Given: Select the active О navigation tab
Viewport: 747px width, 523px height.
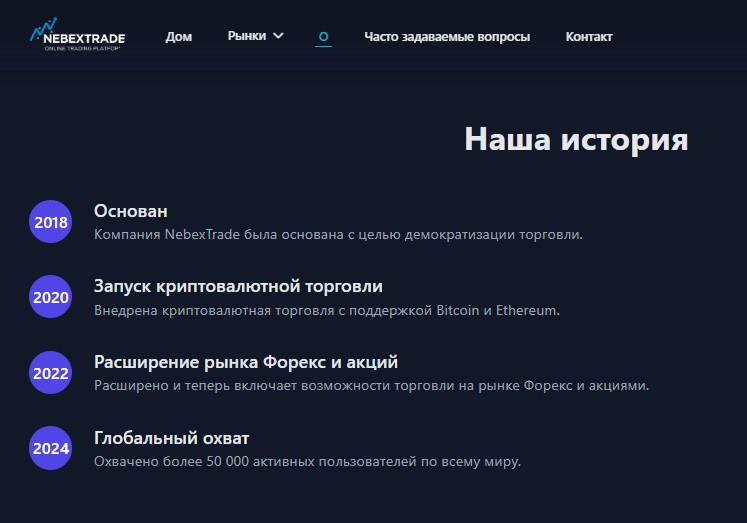Looking at the screenshot, I should 323,37.
